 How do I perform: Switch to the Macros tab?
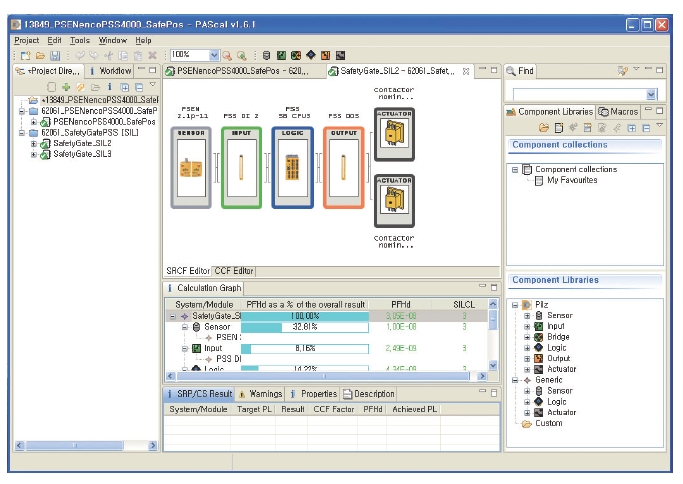(618, 112)
